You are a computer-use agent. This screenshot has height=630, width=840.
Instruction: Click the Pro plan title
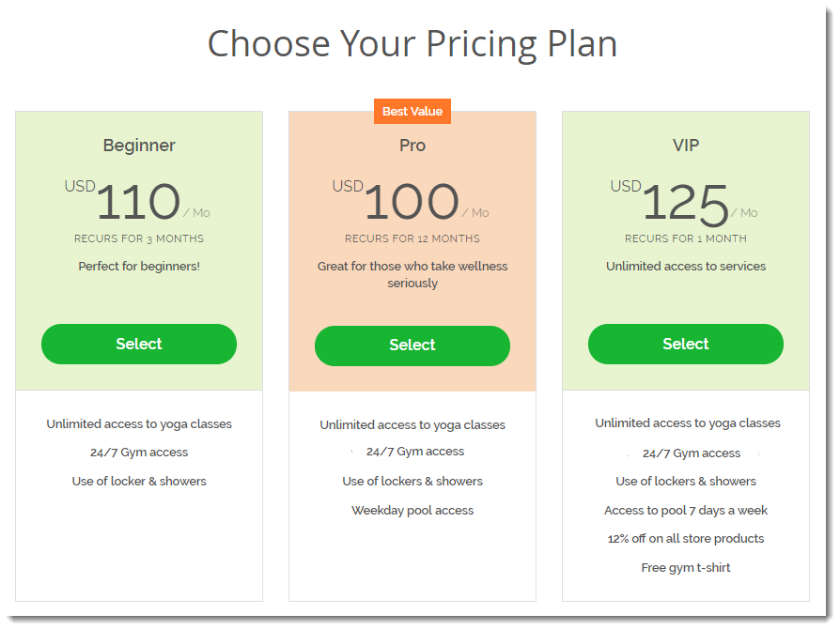(412, 146)
